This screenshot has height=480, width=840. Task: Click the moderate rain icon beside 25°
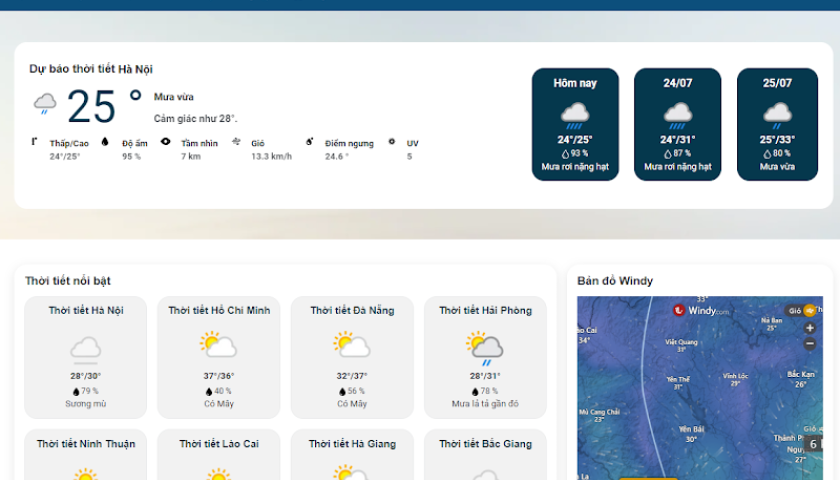point(45,103)
